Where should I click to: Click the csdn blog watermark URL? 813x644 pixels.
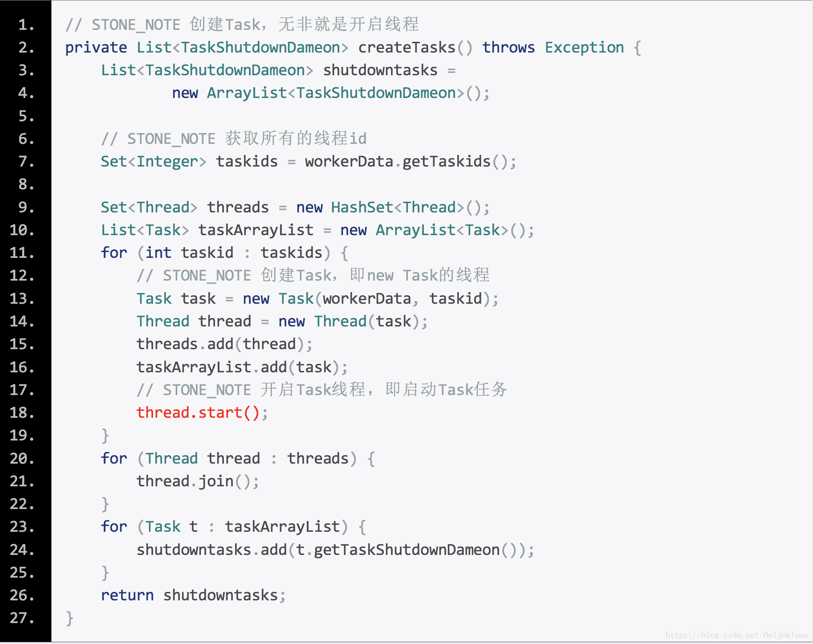(736, 635)
